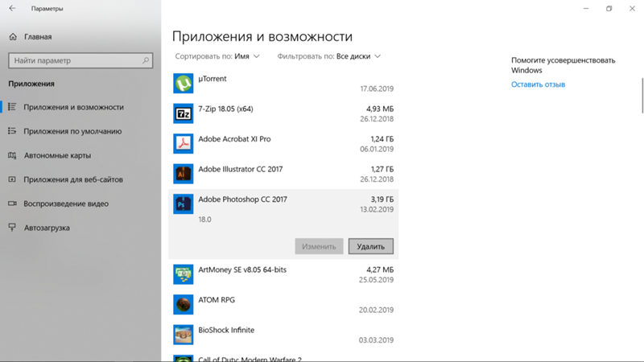Image resolution: width=644 pixels, height=362 pixels.
Task: Click the vertical scrollbar thumb on the right
Action: (x=642, y=95)
